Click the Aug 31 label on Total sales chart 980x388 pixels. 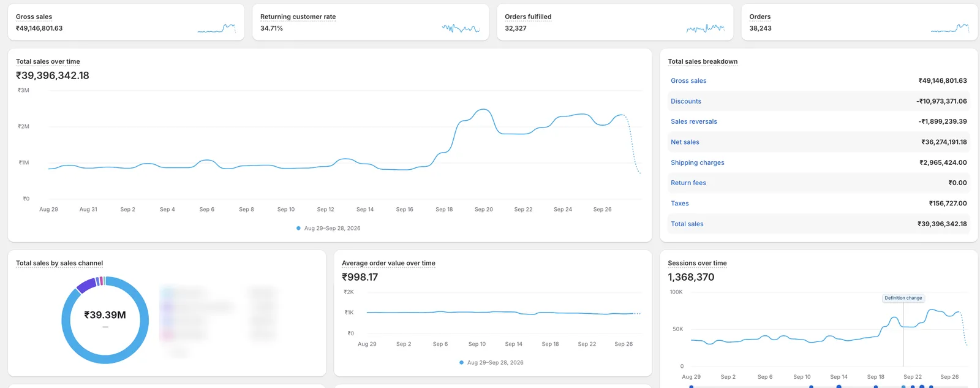(88, 210)
